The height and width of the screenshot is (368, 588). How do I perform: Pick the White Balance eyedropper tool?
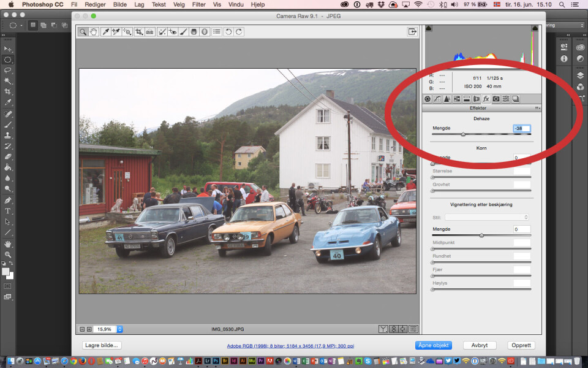(x=105, y=32)
